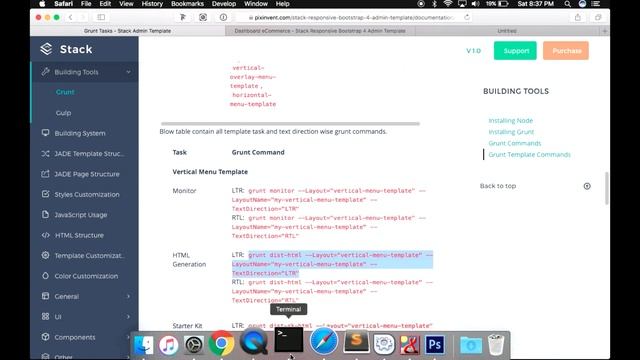Screen dimensions: 640x360
Task: Expand the Components section chevron
Action: coord(128,337)
